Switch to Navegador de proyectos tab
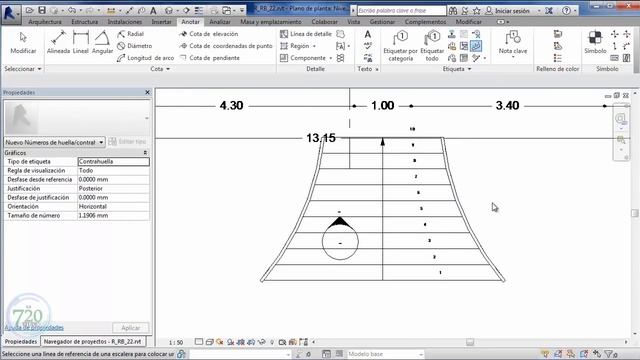640x360 pixels. coord(93,341)
